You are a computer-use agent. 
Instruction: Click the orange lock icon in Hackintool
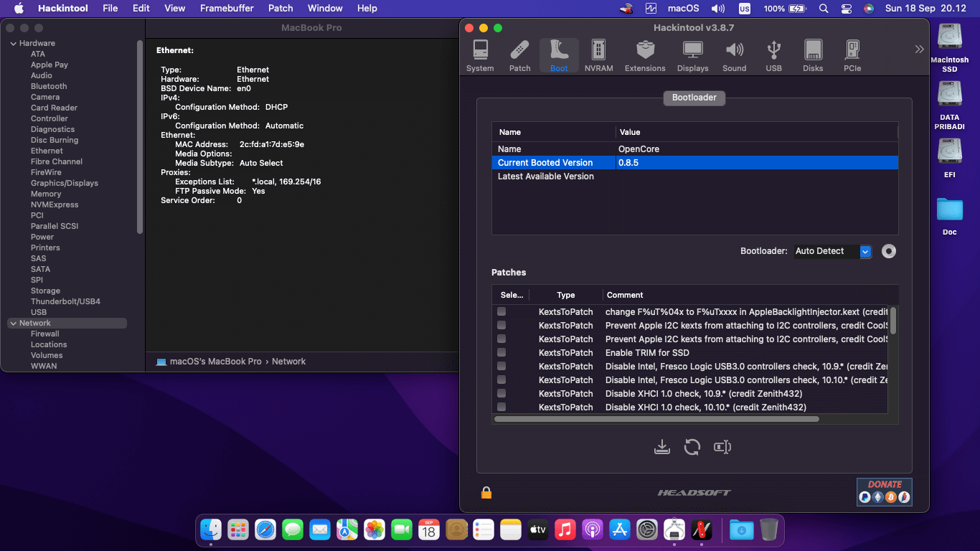pyautogui.click(x=486, y=492)
